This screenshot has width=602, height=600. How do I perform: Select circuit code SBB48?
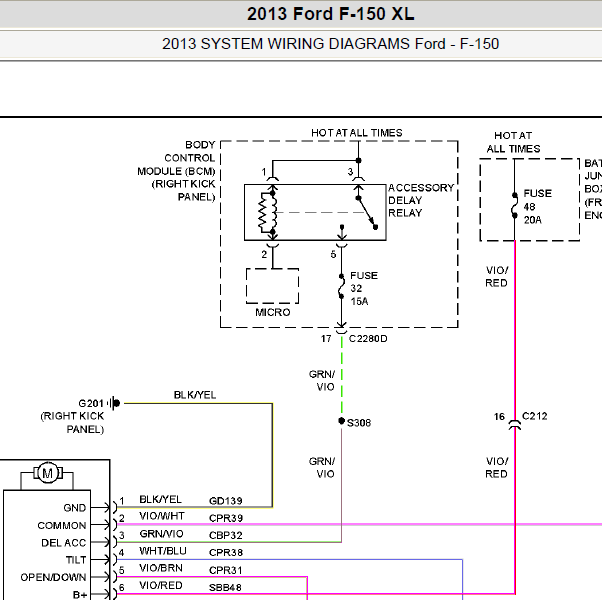pyautogui.click(x=225, y=587)
